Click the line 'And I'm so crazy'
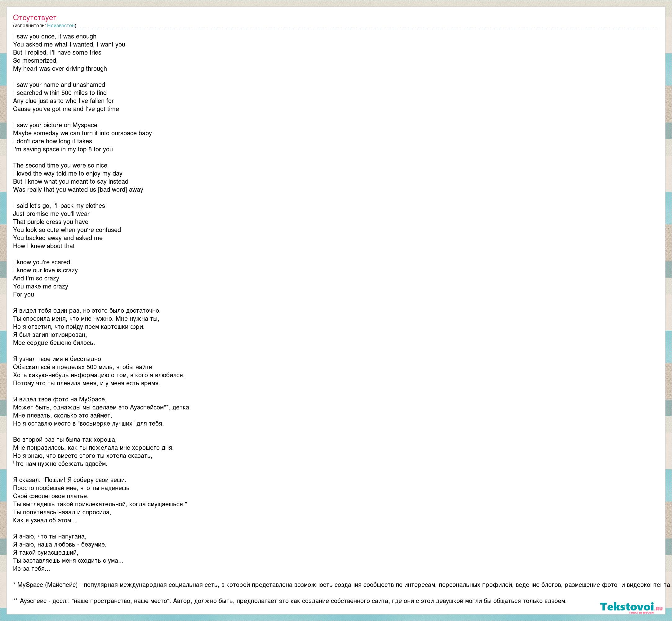Viewport: 672px width, 621px height. 36,278
